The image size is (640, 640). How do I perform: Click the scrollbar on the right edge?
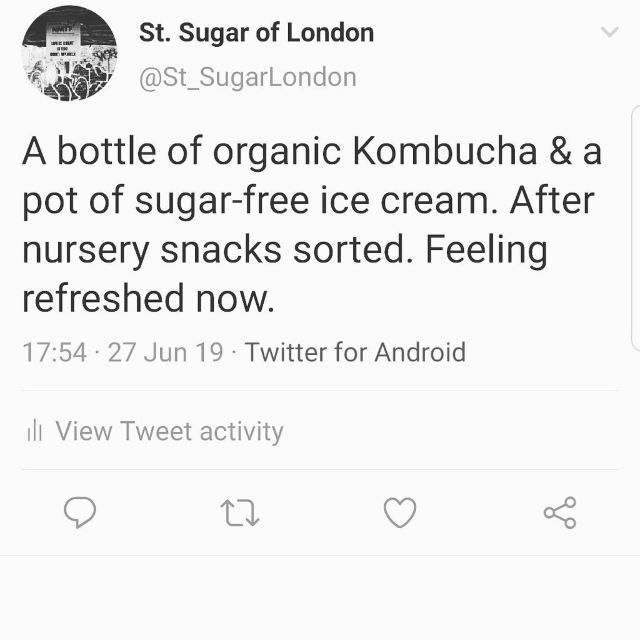(636, 230)
